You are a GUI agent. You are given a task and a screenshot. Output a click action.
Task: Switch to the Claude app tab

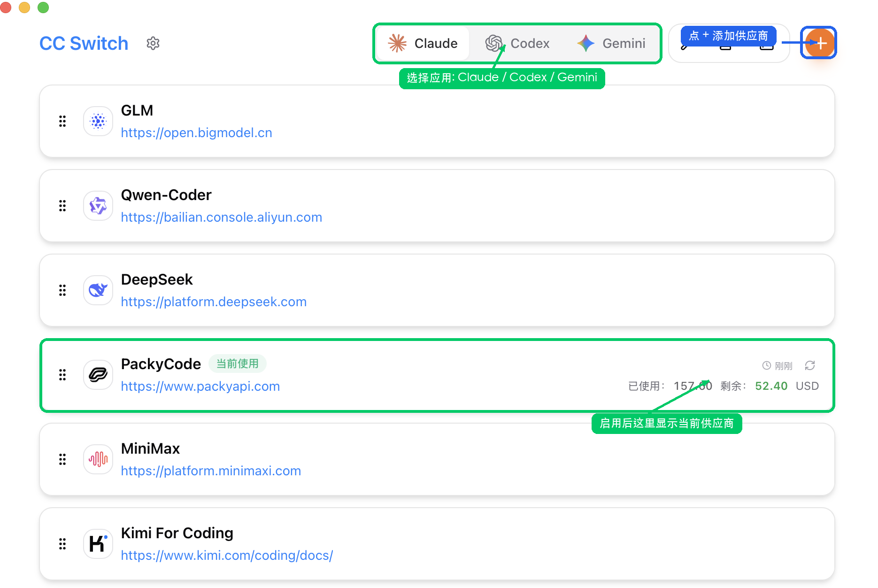tap(423, 43)
